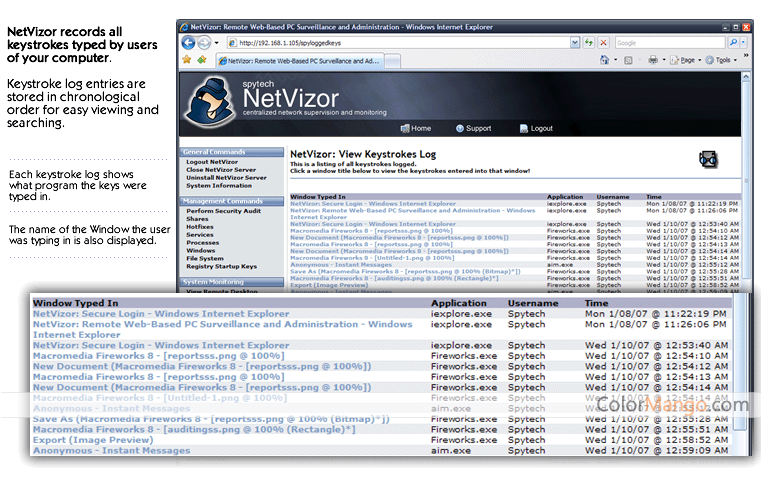
Task: Click the Window Typed In header in enlarged panel
Action: coord(75,303)
